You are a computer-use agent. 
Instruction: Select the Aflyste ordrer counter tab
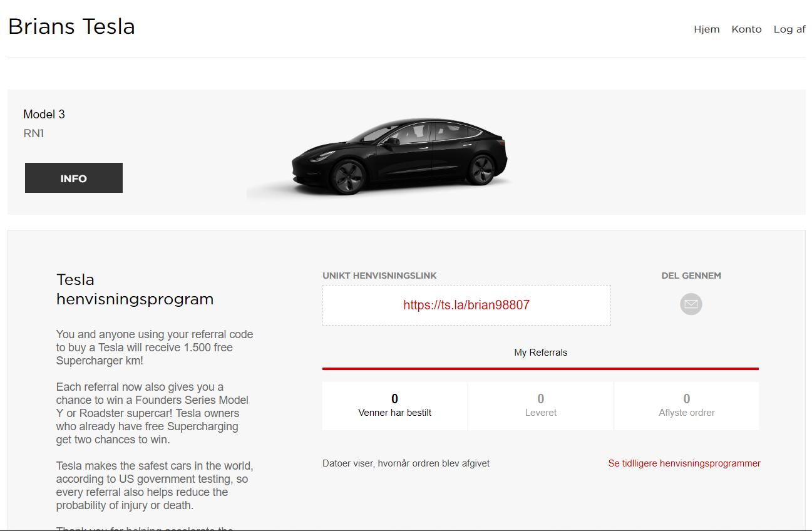click(x=686, y=406)
